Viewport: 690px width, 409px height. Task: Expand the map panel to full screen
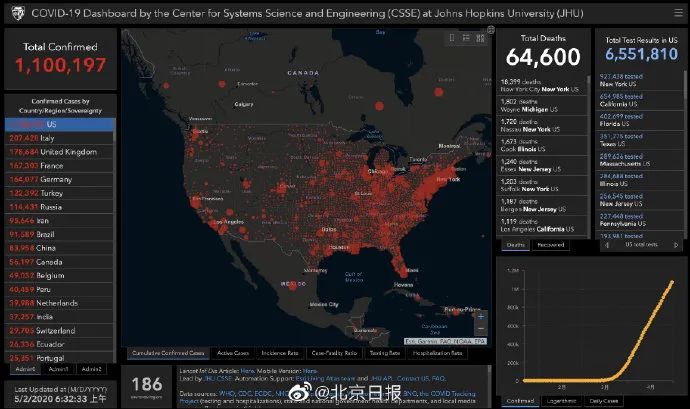pyautogui.click(x=491, y=30)
